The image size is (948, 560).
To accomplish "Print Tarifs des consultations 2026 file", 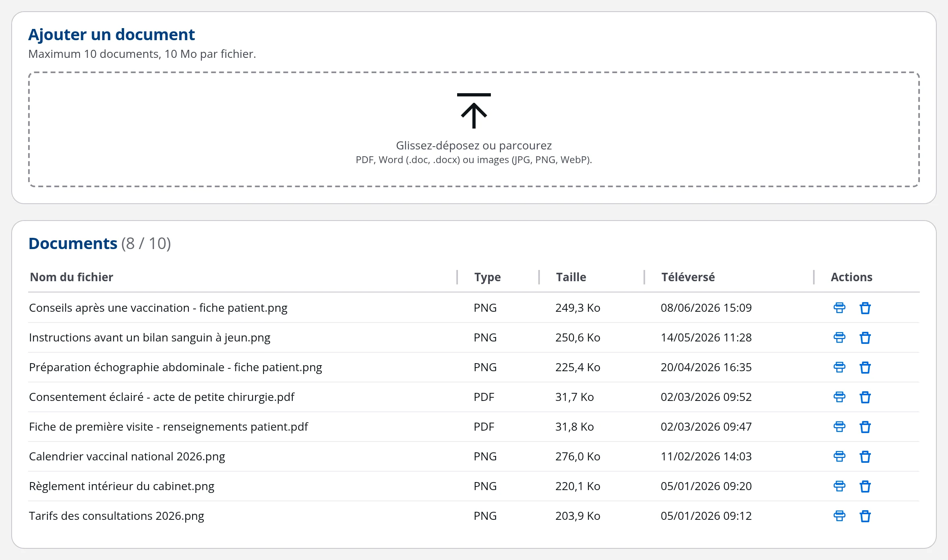I will 839,516.
